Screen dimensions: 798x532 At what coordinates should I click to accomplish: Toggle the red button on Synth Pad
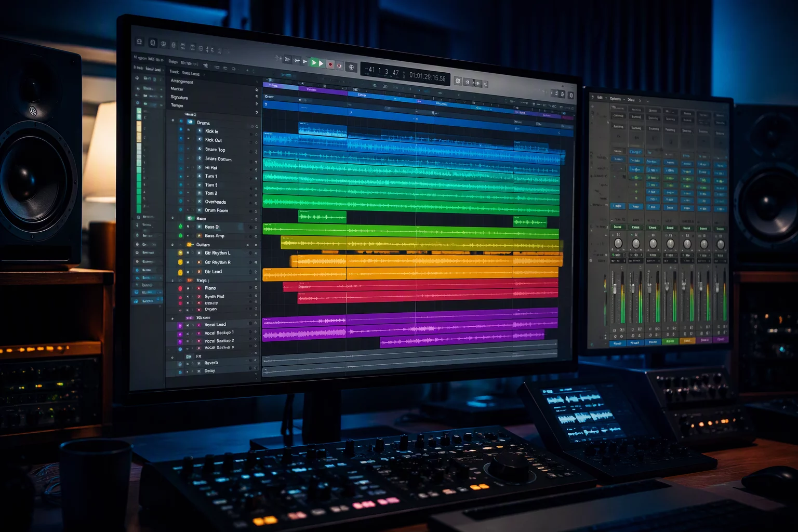pyautogui.click(x=180, y=297)
